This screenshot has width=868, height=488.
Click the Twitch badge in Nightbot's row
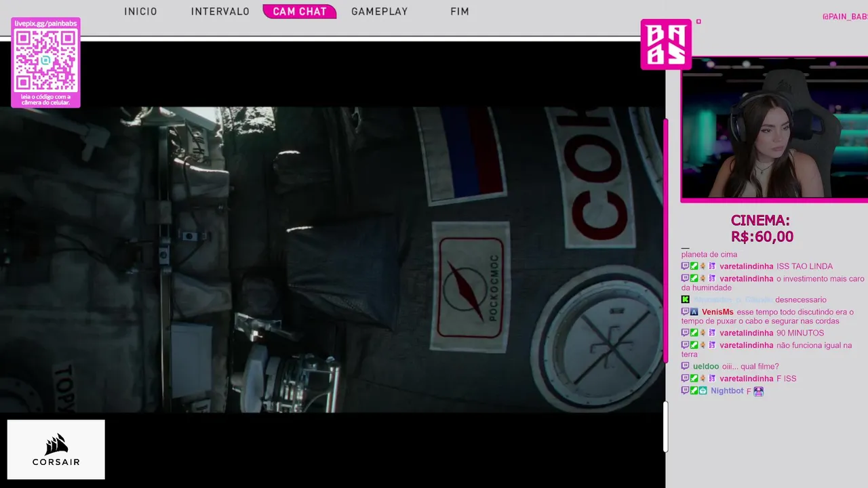pyautogui.click(x=685, y=391)
